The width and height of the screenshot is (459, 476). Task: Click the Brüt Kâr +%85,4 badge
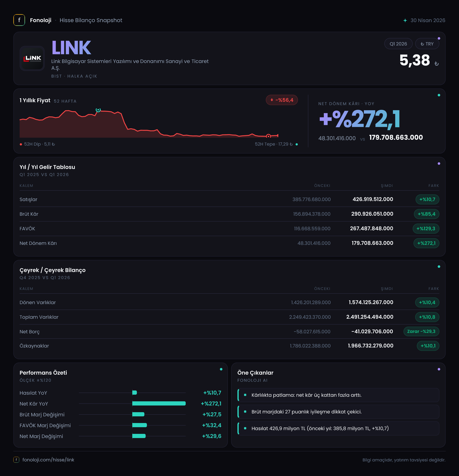[426, 214]
